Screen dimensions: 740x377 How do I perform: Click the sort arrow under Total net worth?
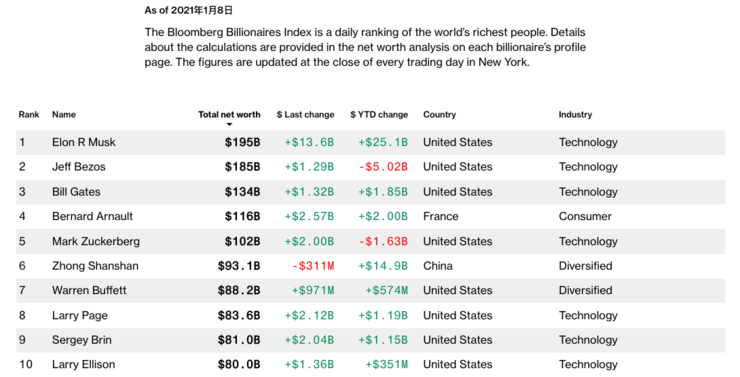[229, 125]
